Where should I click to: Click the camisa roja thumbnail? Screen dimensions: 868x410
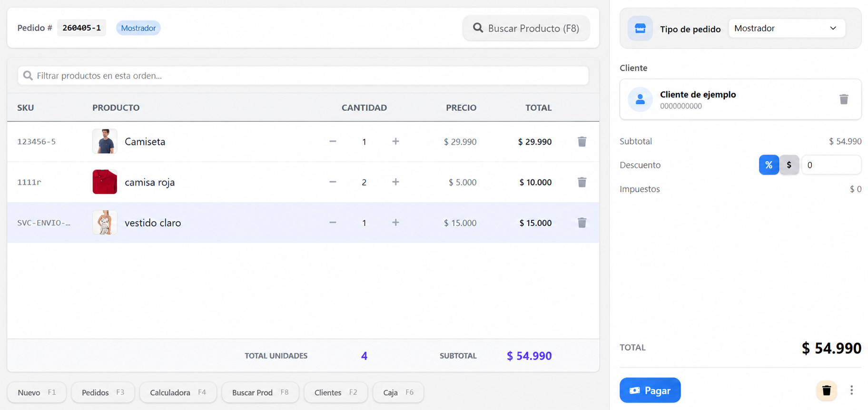point(105,182)
